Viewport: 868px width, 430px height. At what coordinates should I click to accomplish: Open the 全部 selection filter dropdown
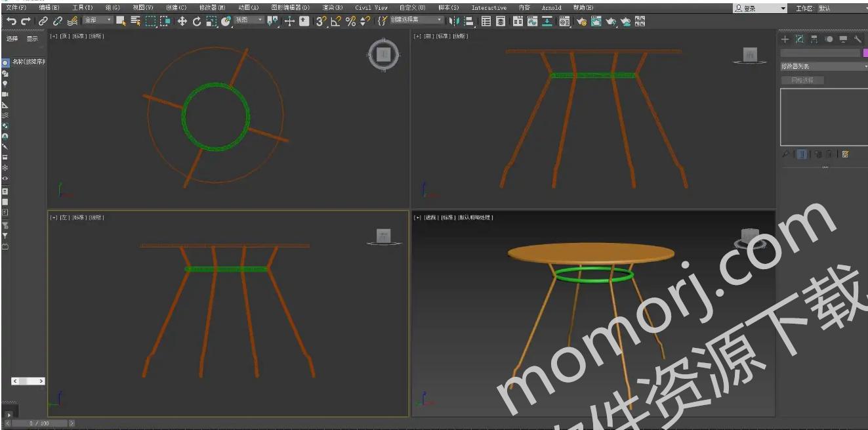click(x=97, y=20)
